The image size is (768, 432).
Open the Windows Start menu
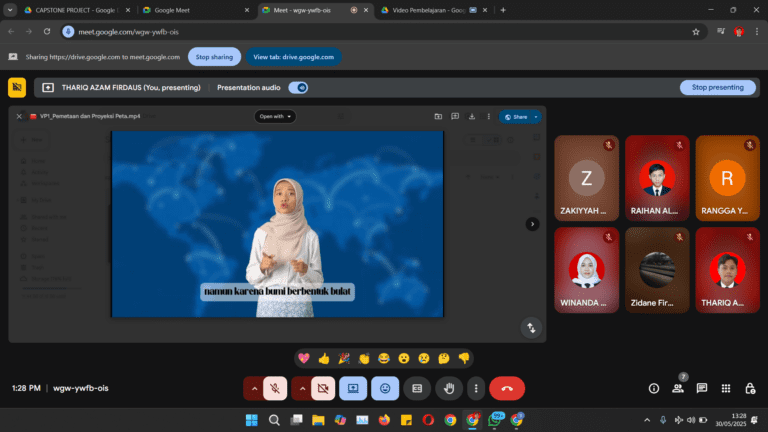pos(252,420)
